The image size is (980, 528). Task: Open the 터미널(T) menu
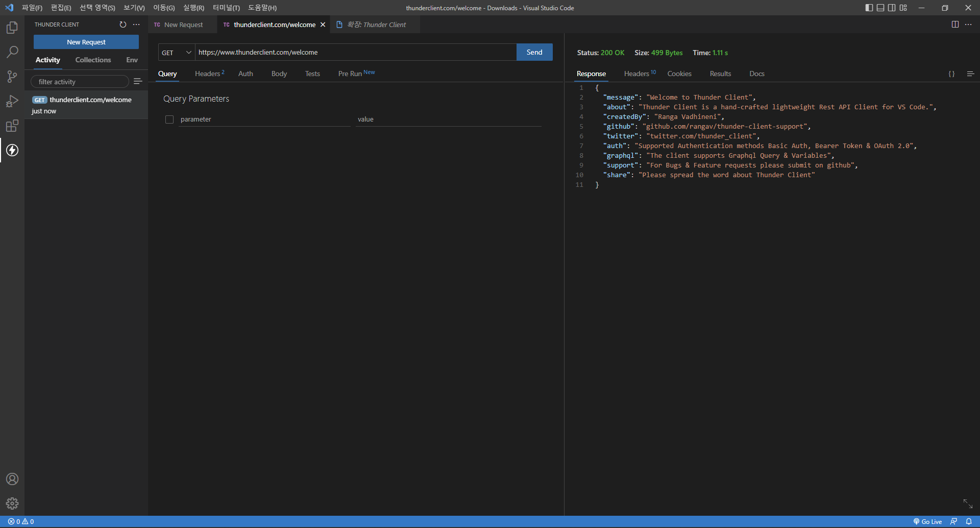[x=226, y=8]
